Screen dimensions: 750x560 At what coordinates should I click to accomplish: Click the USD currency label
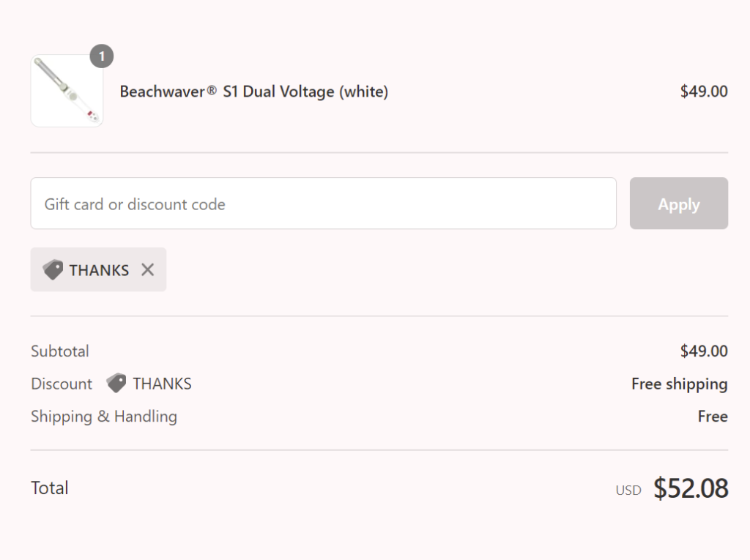(x=628, y=490)
